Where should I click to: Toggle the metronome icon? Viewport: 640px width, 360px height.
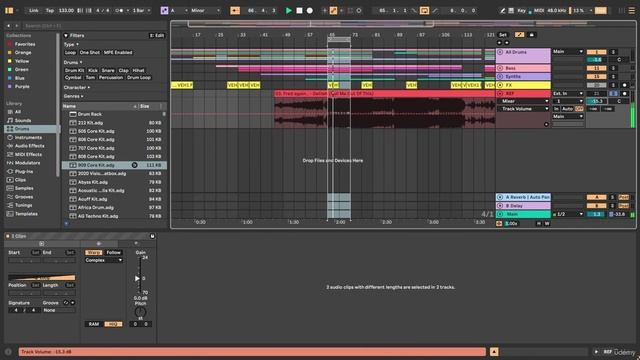(x=119, y=11)
